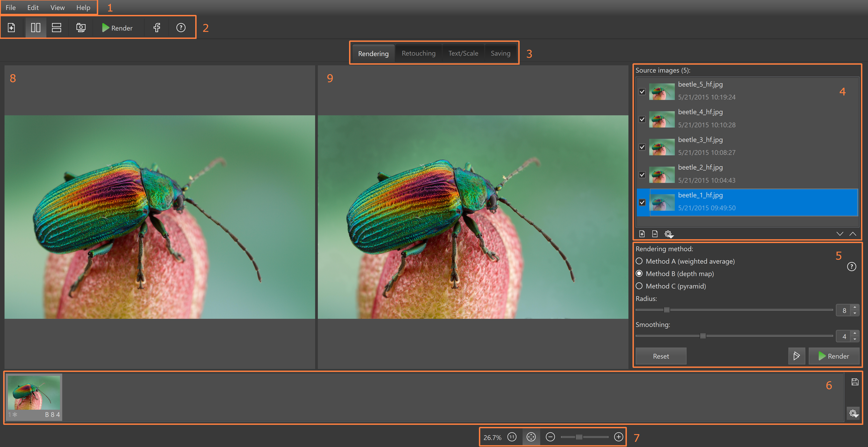
Task: Open the Facebook icon in toolbar
Action: pyautogui.click(x=157, y=28)
